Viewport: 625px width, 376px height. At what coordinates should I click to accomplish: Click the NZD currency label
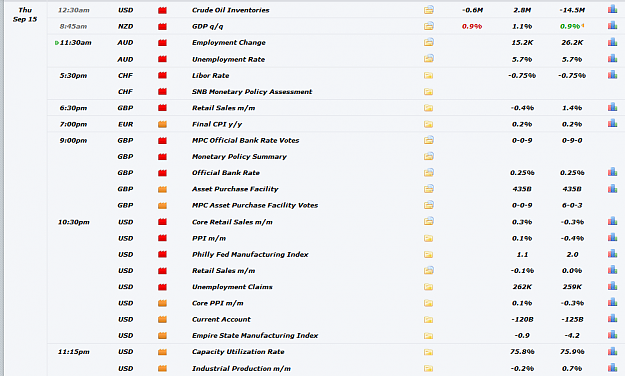click(126, 26)
